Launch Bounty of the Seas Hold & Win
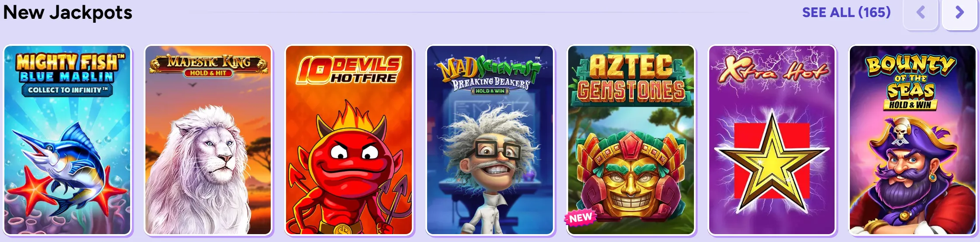 pos(913,140)
